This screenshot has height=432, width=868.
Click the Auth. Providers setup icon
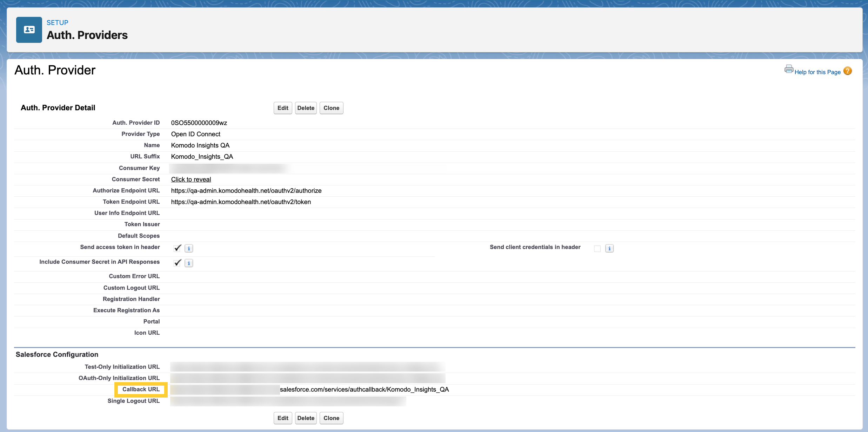pos(29,30)
